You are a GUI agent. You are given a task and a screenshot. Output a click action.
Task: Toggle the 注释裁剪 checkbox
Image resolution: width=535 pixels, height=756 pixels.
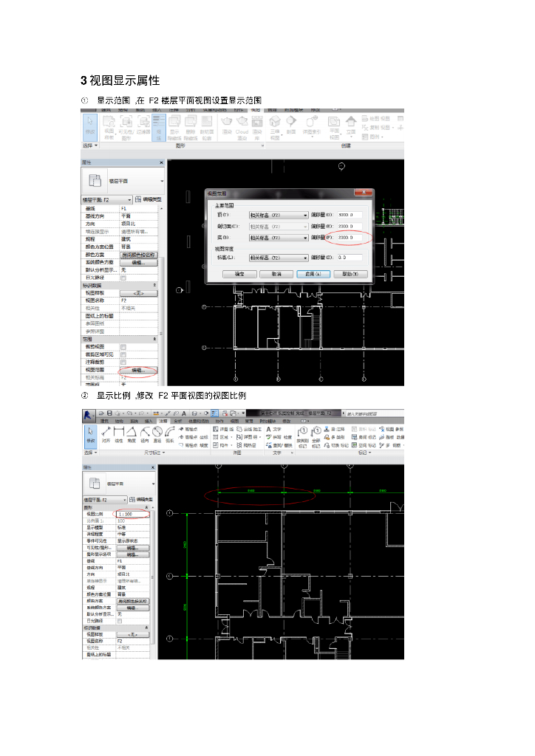click(123, 362)
